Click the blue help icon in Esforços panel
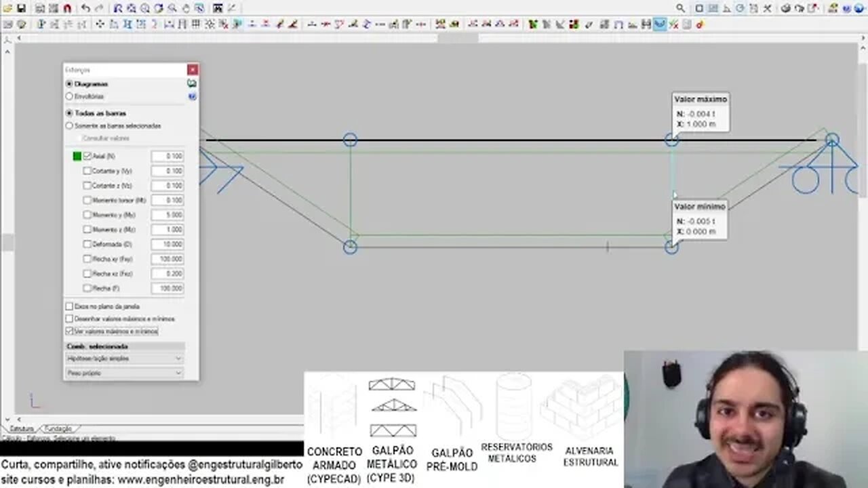The width and height of the screenshot is (868, 488). tap(192, 96)
